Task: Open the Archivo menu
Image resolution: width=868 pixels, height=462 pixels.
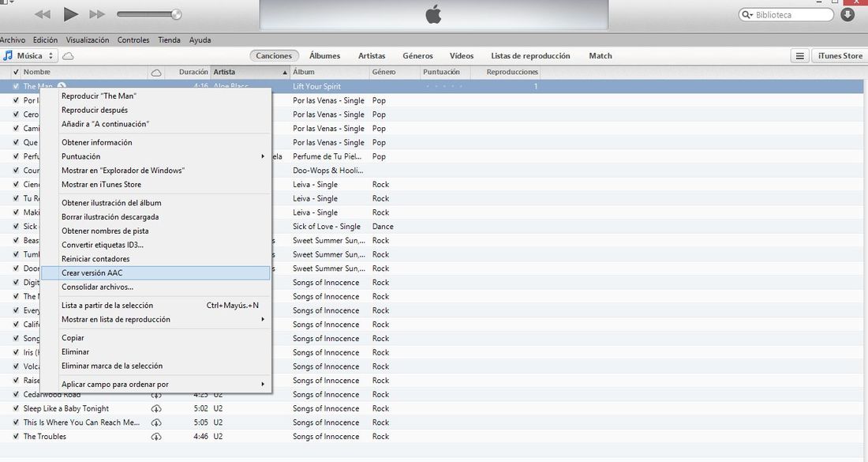Action: pyautogui.click(x=12, y=40)
